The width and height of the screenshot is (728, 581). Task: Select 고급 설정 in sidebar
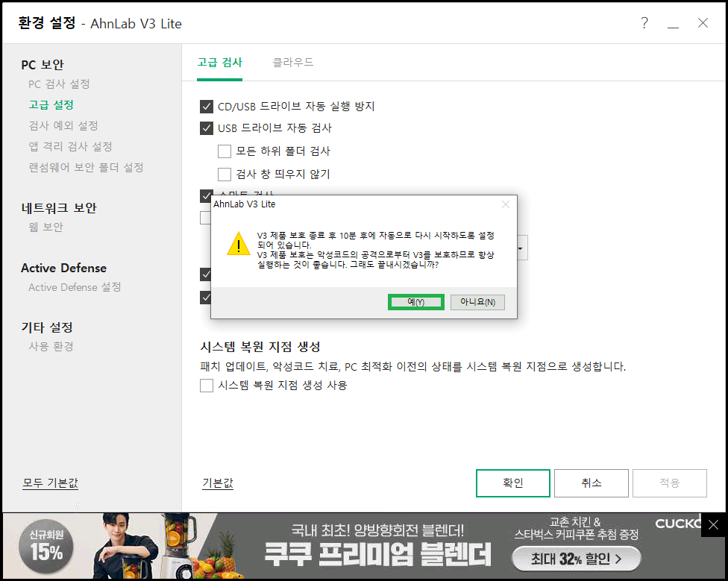(x=51, y=105)
